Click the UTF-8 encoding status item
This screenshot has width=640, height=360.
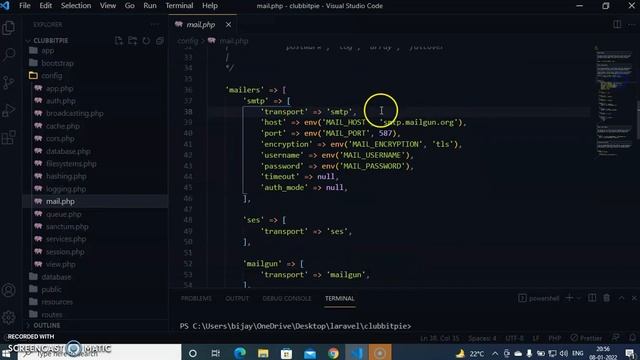point(514,338)
